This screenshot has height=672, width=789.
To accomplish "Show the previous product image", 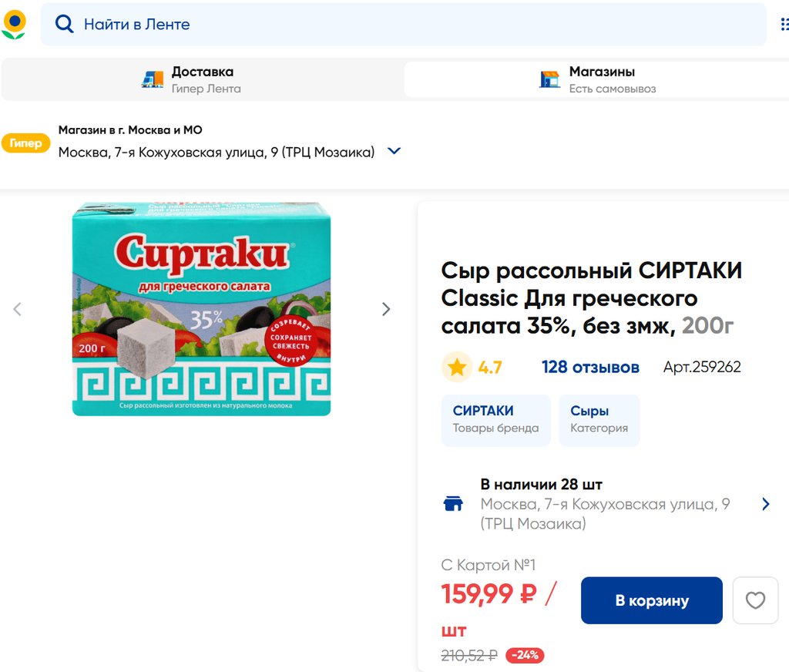I will [17, 309].
